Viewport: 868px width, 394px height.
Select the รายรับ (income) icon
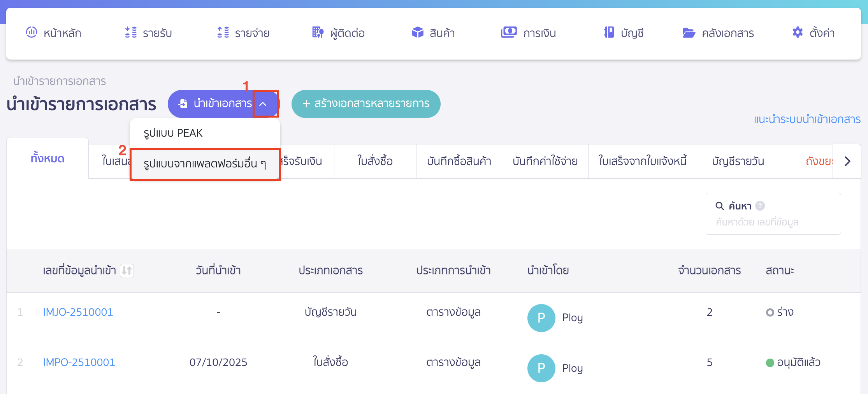point(131,33)
